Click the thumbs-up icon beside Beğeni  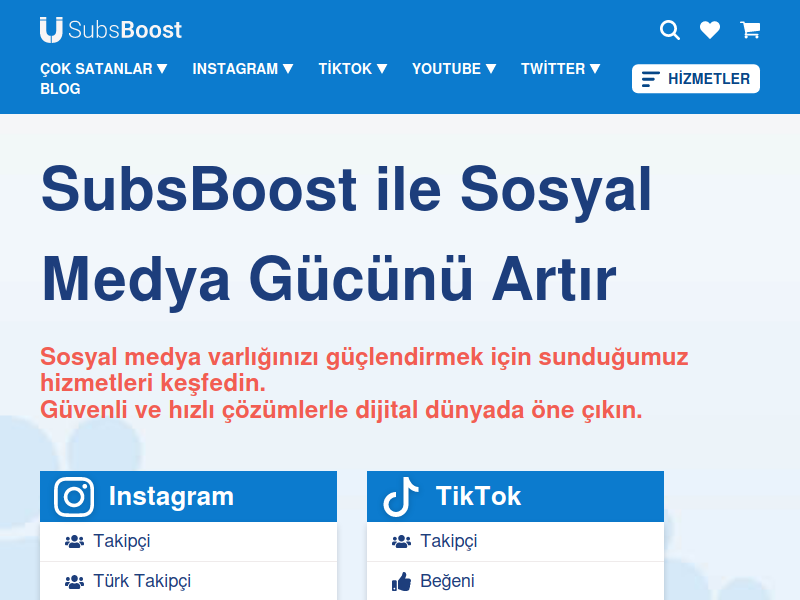(402, 581)
